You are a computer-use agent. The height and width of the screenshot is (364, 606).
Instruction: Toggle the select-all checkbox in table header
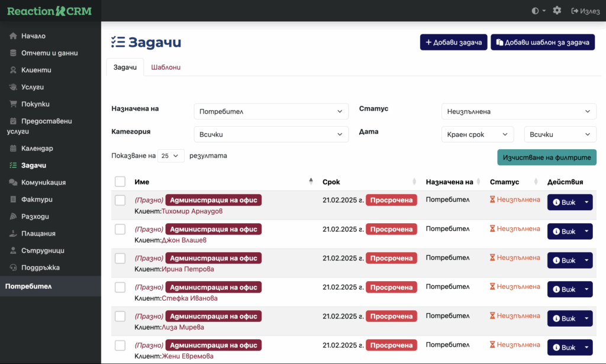[120, 182]
